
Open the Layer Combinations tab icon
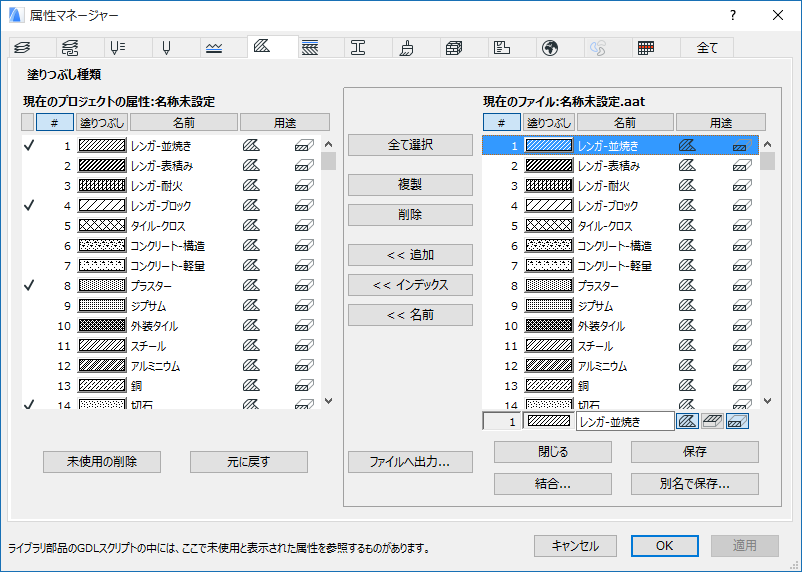[70, 48]
